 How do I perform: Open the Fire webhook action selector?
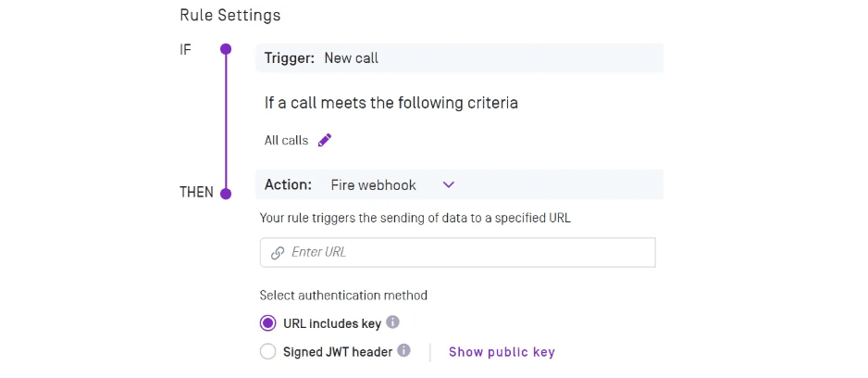click(373, 185)
